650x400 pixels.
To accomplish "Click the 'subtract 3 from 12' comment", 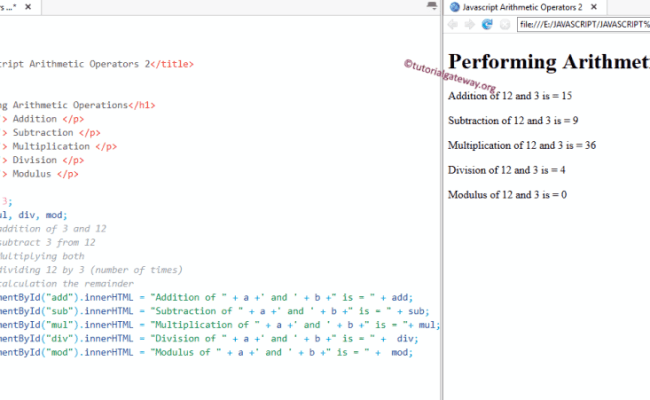I will [48, 242].
